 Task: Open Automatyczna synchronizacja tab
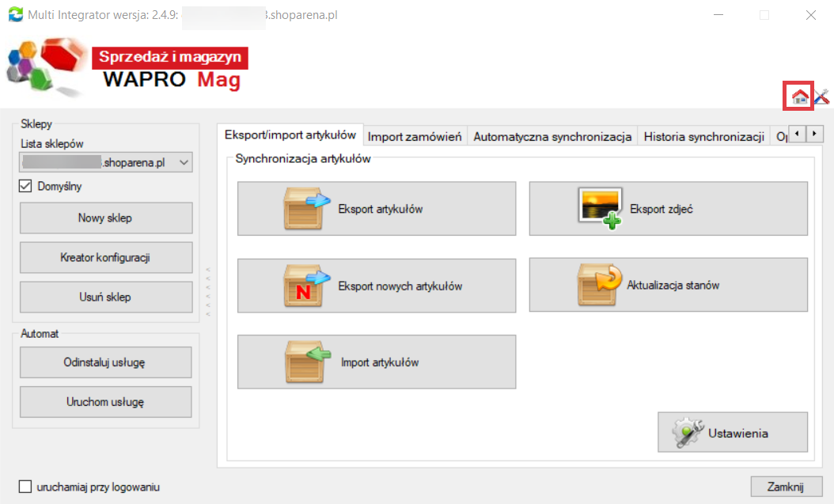552,136
